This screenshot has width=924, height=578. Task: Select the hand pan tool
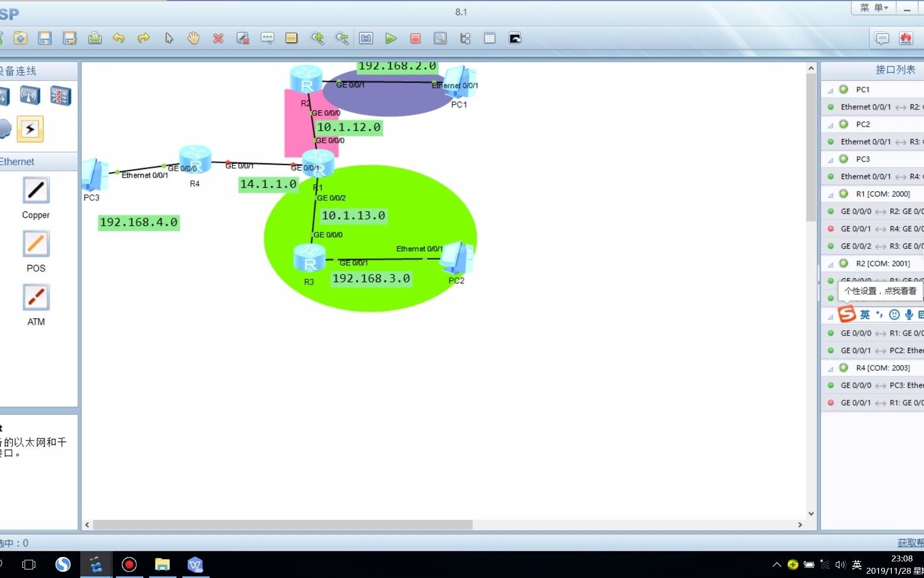193,38
